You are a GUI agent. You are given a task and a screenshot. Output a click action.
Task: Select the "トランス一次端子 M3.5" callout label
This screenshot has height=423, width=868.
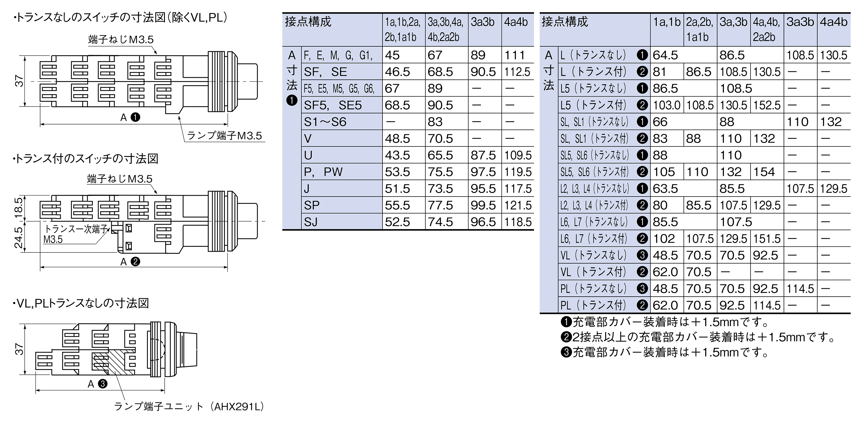tap(75, 234)
